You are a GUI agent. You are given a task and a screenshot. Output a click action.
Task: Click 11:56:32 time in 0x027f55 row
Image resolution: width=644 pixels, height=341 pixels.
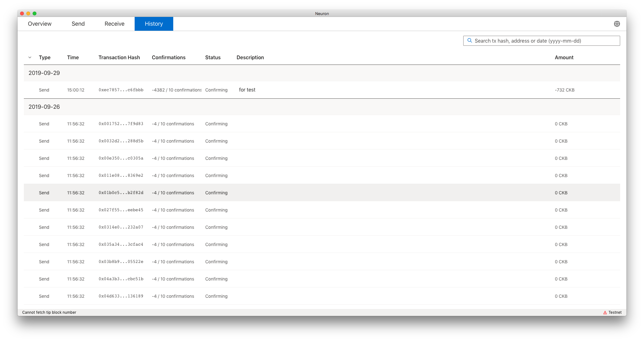76,210
